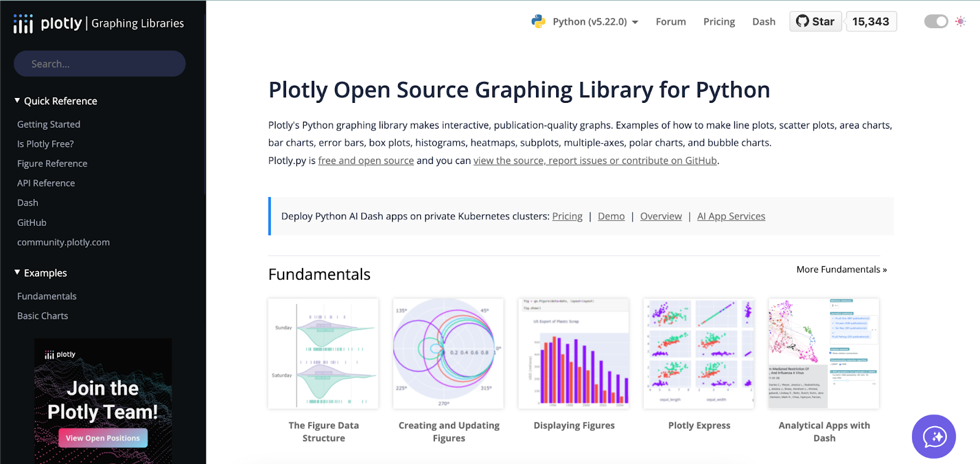Open Plotly Express scatter matrix thumbnail
The width and height of the screenshot is (980, 464).
click(699, 353)
